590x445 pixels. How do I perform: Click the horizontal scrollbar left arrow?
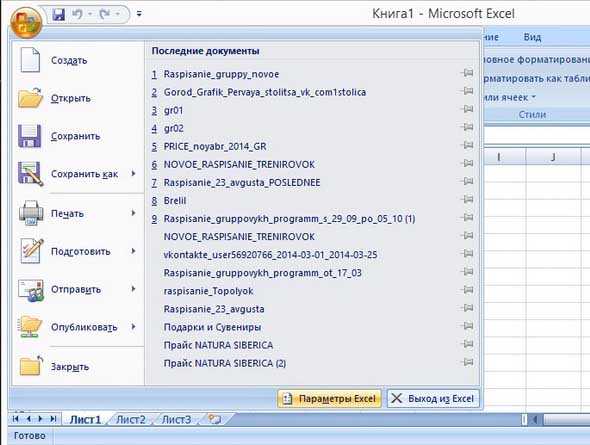coord(534,419)
